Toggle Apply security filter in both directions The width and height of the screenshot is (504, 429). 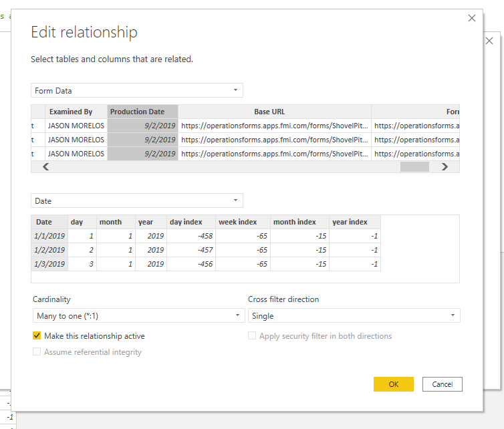[252, 336]
